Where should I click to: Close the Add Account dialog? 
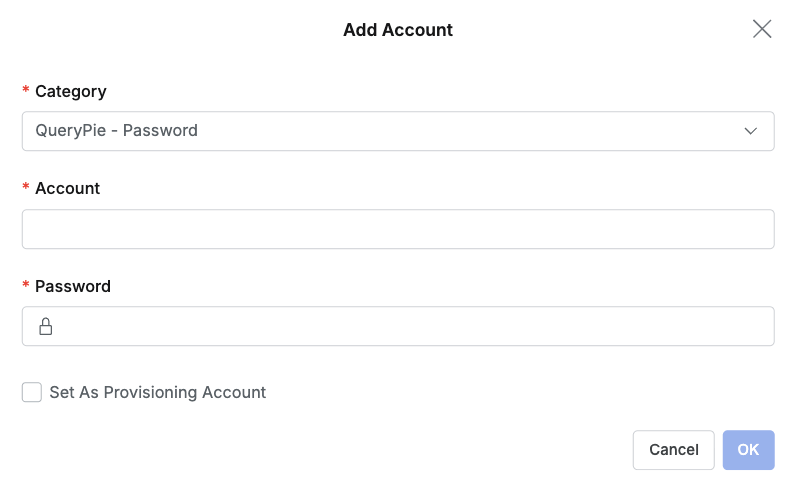pyautogui.click(x=762, y=29)
